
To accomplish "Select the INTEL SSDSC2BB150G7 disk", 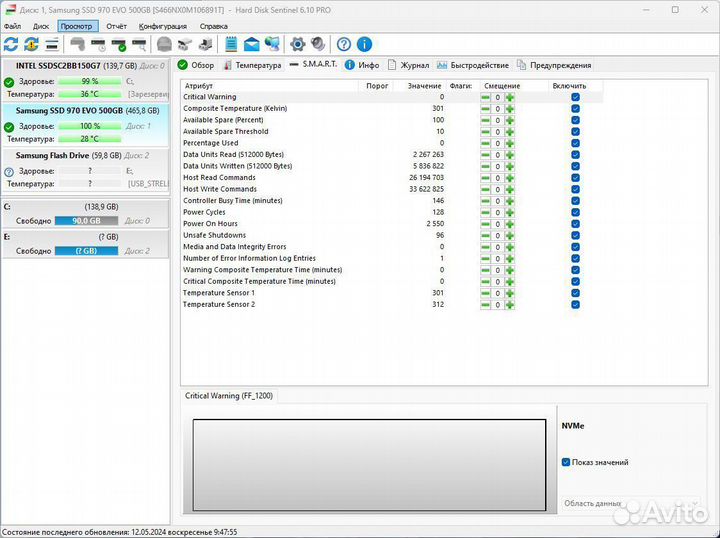I will click(86, 80).
